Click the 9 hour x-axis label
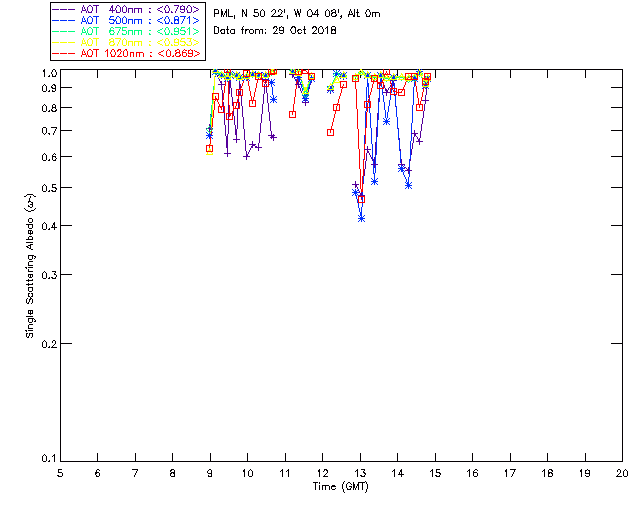 click(x=210, y=473)
